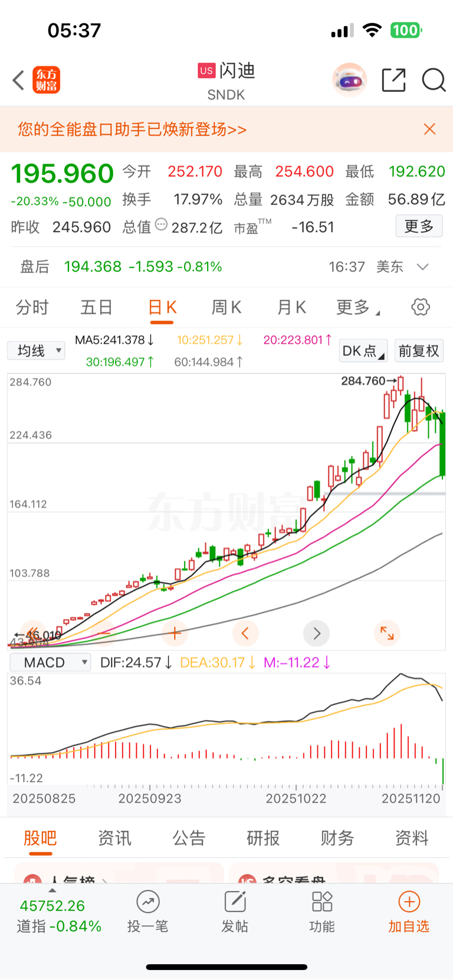The width and height of the screenshot is (453, 980).
Task: Open the 东方财富 logo icon
Action: pyautogui.click(x=47, y=80)
